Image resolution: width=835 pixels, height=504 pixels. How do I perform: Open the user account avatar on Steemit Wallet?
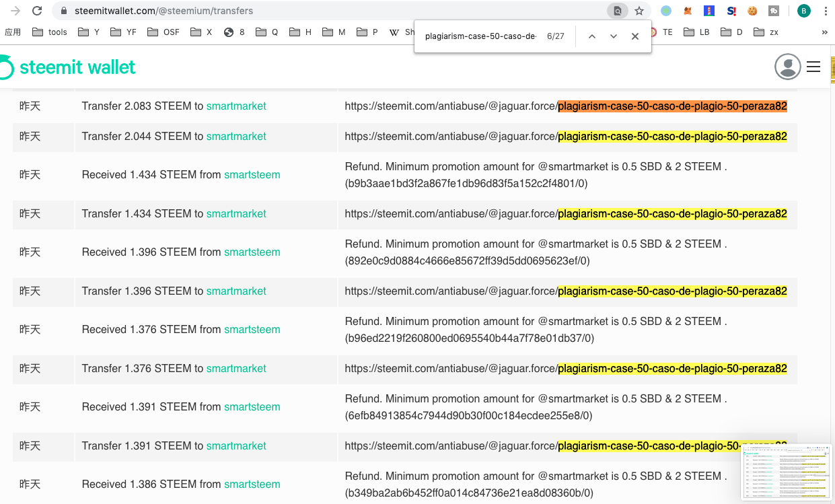788,67
